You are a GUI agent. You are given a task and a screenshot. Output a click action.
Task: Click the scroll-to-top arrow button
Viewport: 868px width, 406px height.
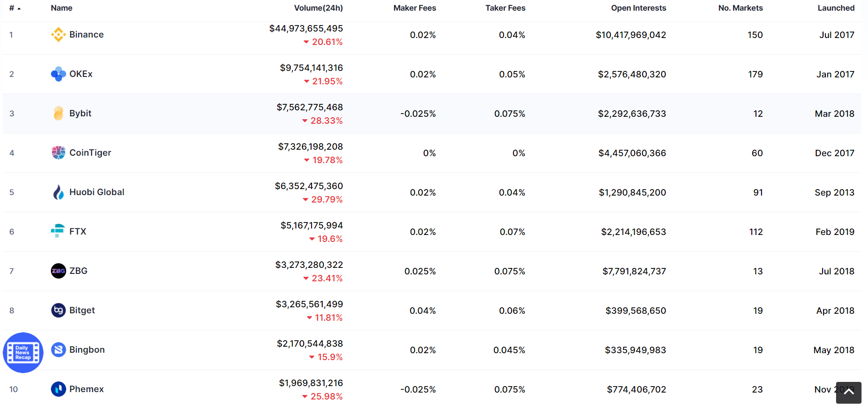tap(849, 393)
